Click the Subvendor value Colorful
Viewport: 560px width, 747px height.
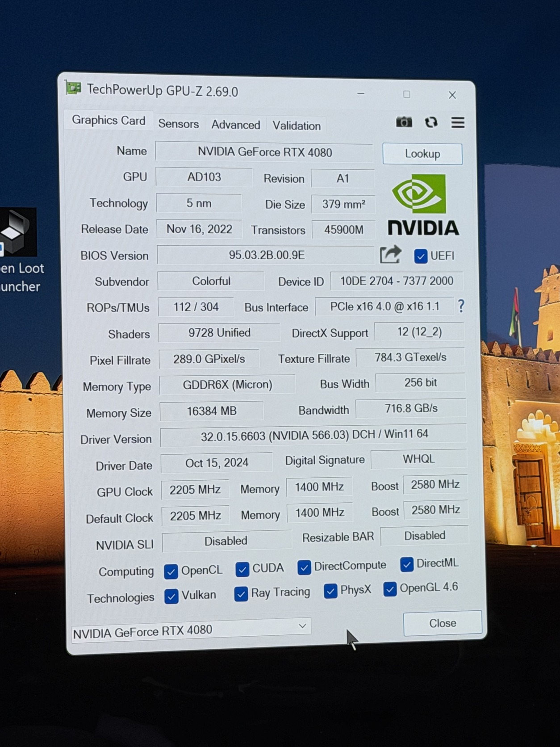(211, 281)
